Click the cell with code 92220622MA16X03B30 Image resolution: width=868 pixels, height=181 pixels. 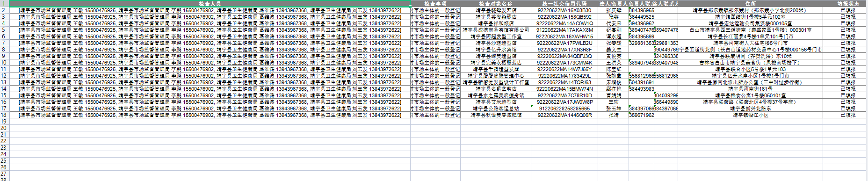coord(564,10)
